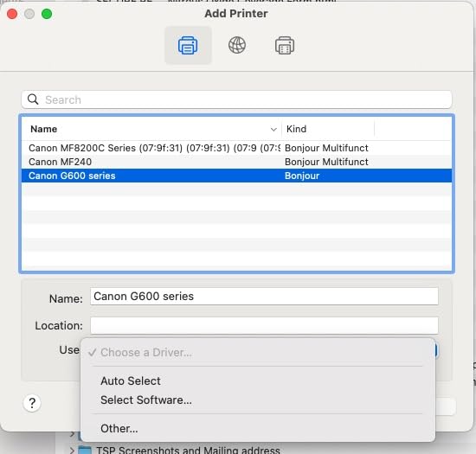Select the Canon G600 series row
The height and width of the screenshot is (454, 476).
pyautogui.click(x=236, y=176)
